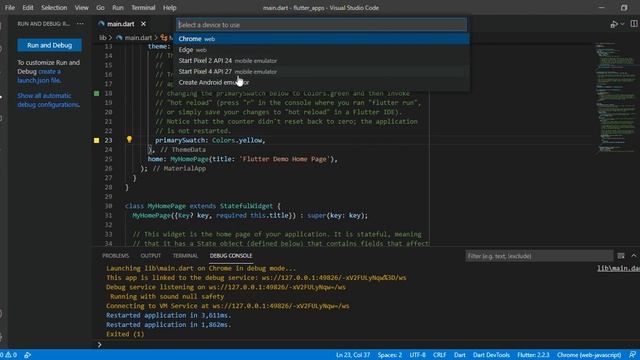Click the clear console icon

pyautogui.click(x=621, y=256)
